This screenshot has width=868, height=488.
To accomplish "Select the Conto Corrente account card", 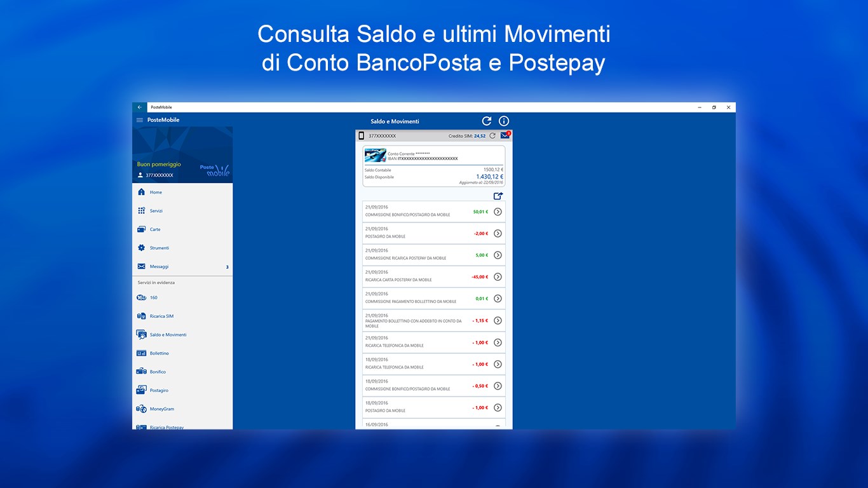I will (433, 164).
